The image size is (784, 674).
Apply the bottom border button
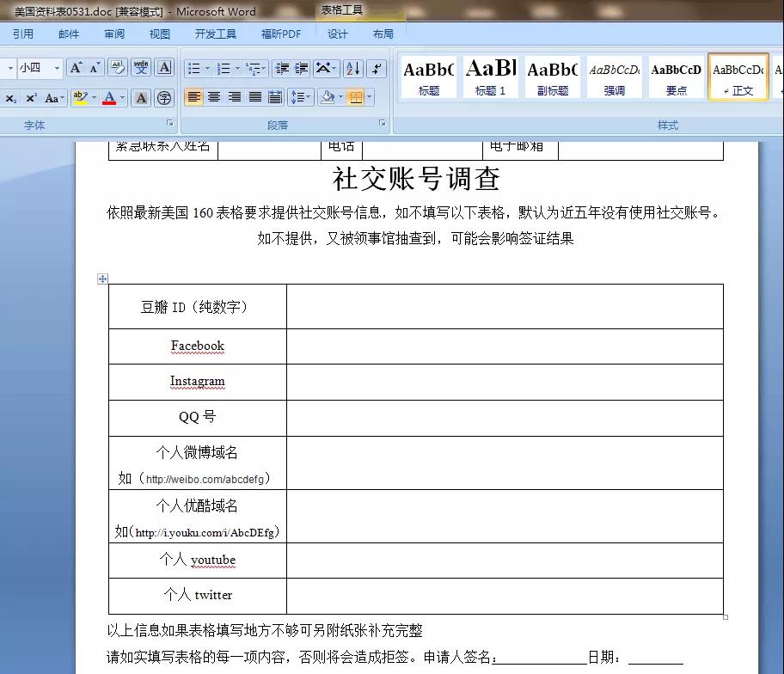356,97
